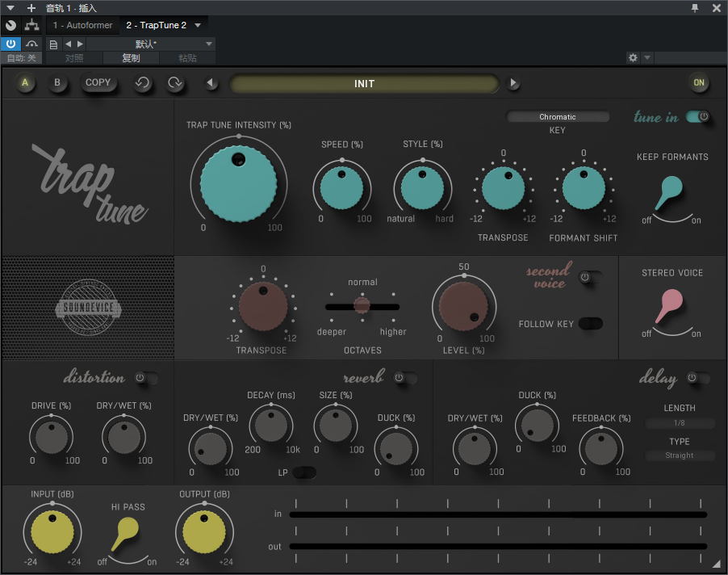Screen dimensions: 728x575
Task: Click the out level meter bar
Action: 498,546
